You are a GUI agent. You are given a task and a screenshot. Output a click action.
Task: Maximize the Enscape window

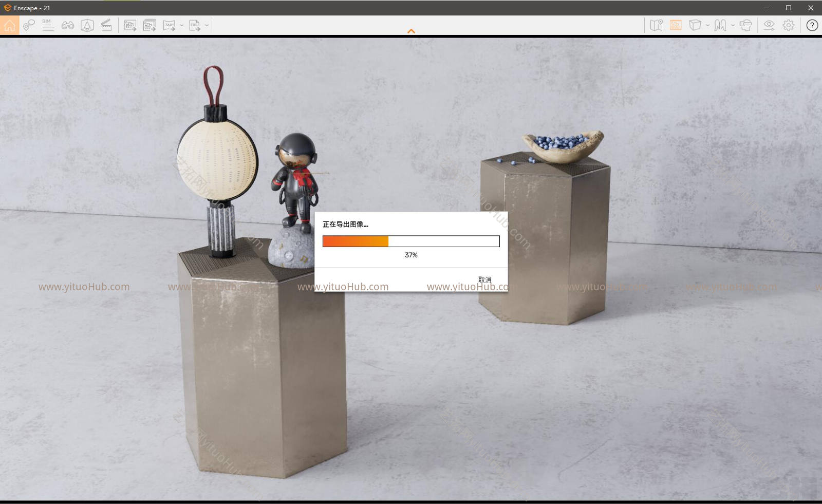tap(789, 8)
